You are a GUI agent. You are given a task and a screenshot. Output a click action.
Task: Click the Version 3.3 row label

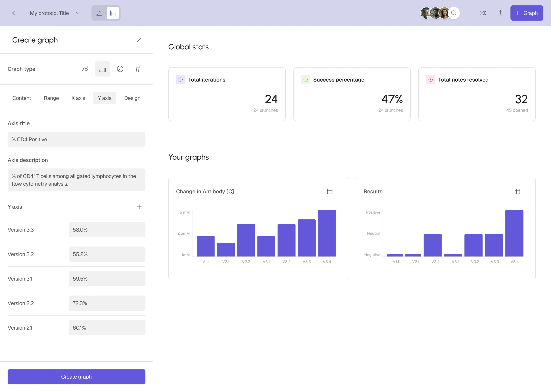coord(21,230)
